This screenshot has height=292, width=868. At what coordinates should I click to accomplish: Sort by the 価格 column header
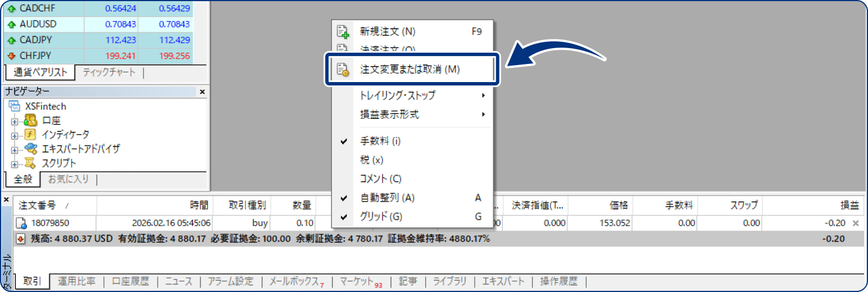coord(600,205)
